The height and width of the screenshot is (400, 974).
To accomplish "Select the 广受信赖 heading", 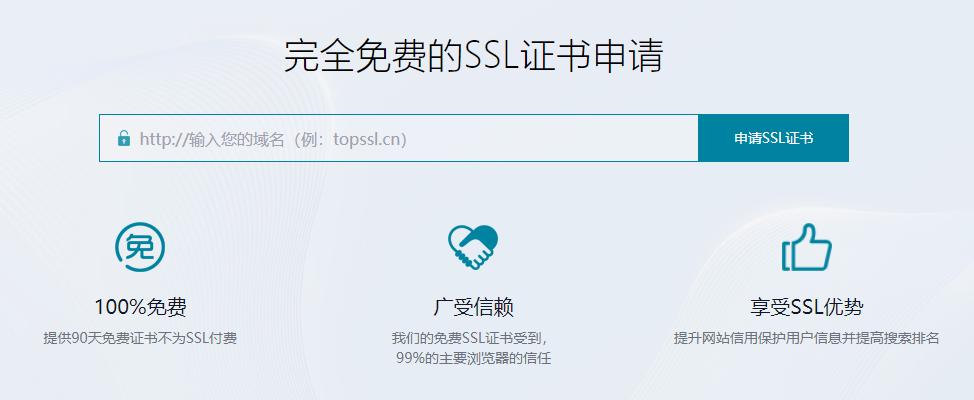I will [473, 307].
